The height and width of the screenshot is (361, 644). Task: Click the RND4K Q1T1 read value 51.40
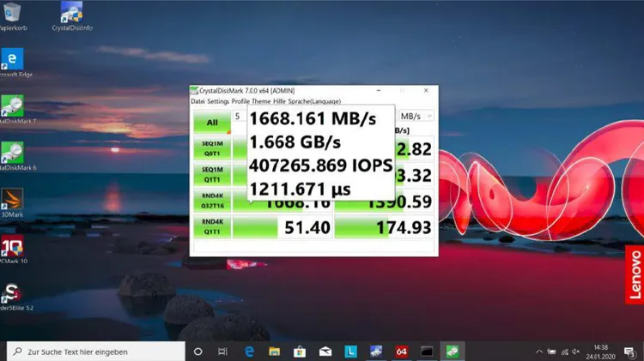click(x=283, y=227)
